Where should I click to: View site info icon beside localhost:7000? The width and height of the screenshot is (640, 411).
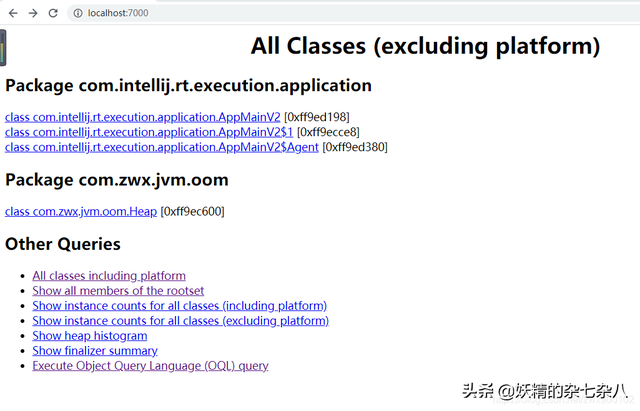click(78, 13)
